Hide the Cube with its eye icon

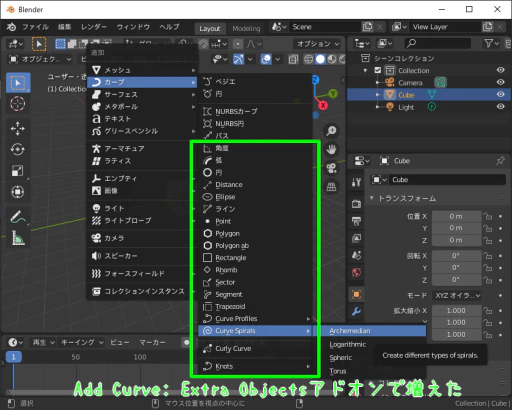(501, 95)
